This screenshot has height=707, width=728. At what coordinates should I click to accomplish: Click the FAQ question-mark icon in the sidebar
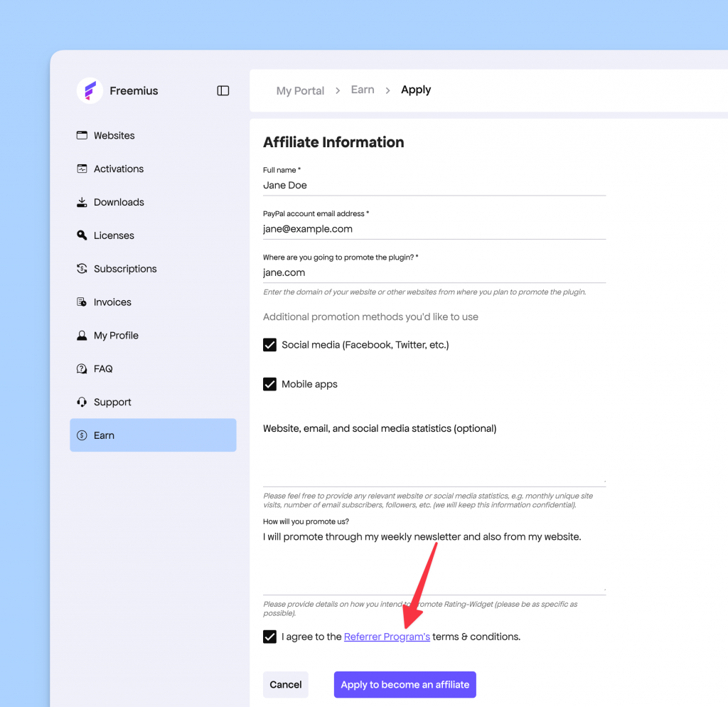pos(82,369)
